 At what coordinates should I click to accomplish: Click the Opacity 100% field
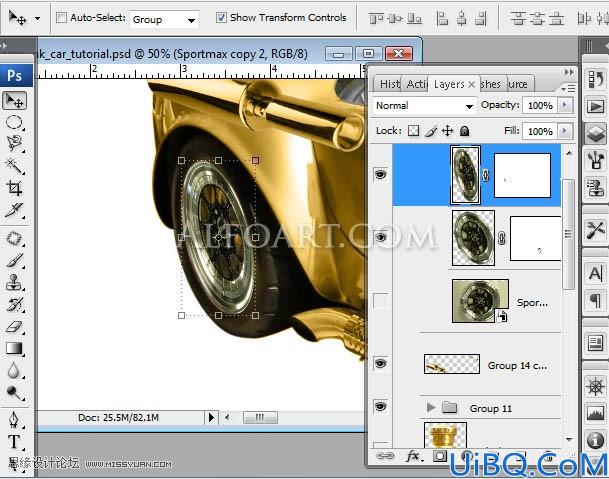pyautogui.click(x=540, y=105)
